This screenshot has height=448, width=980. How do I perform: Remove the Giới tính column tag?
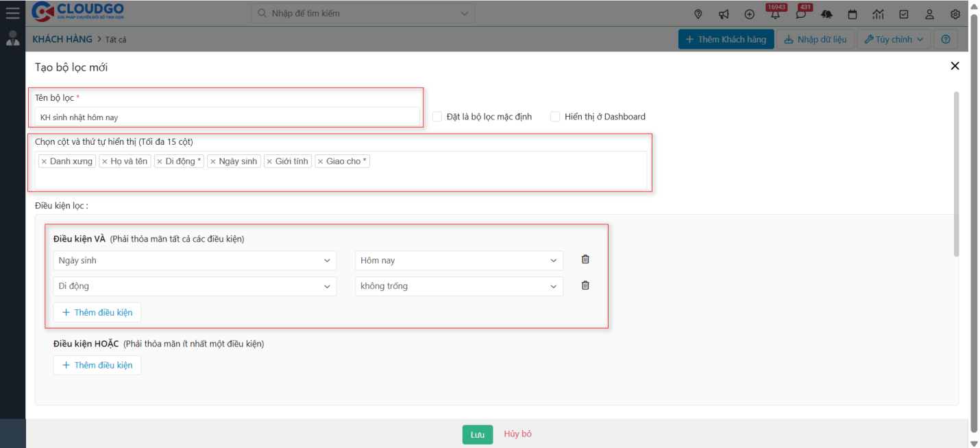[x=269, y=162]
